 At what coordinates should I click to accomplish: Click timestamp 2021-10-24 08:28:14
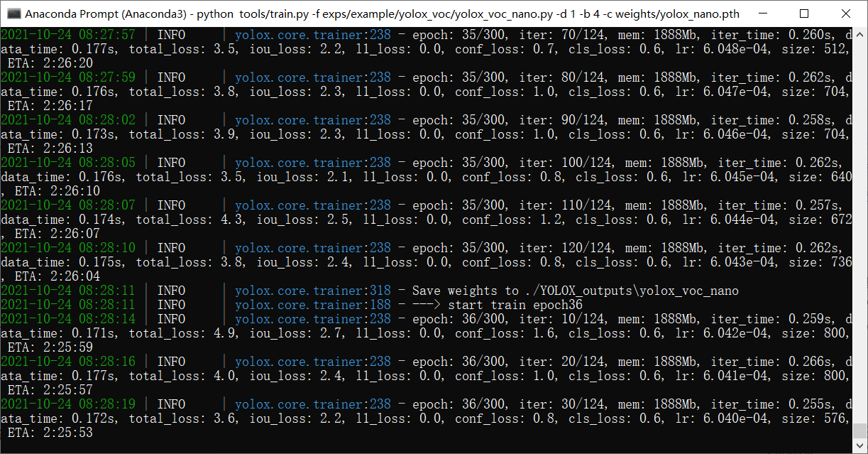pyautogui.click(x=68, y=319)
